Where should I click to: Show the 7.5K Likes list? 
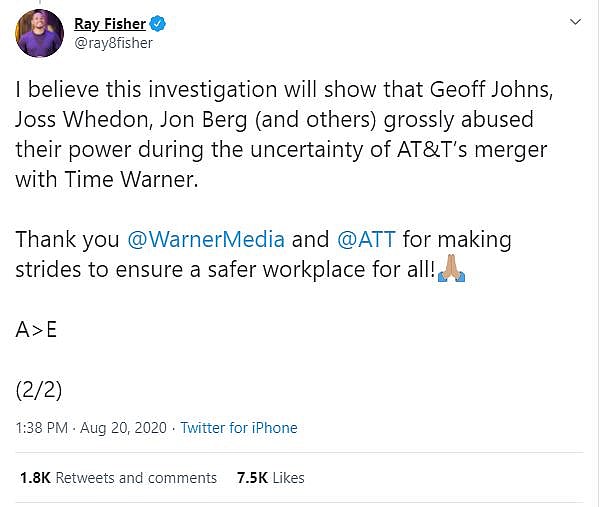click(x=270, y=478)
